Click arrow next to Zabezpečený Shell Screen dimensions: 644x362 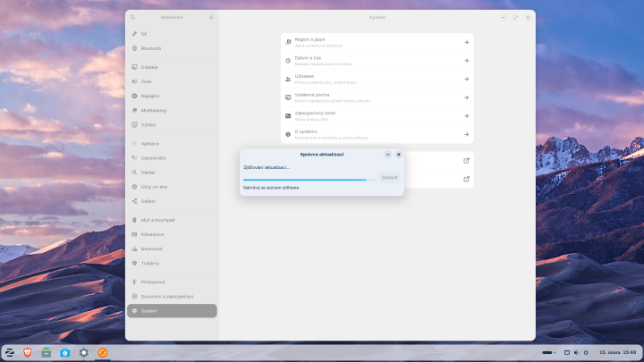coord(466,116)
